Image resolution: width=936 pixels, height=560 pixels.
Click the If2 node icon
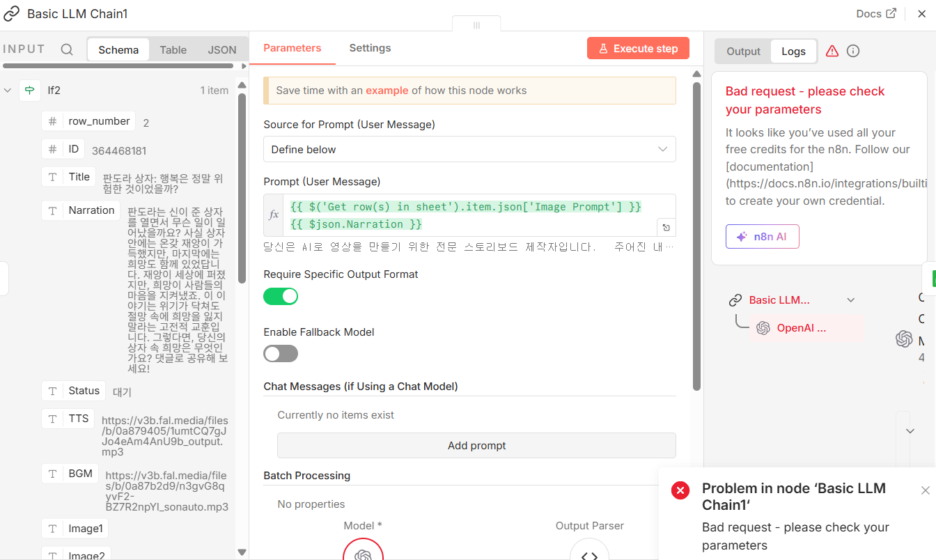click(x=30, y=91)
